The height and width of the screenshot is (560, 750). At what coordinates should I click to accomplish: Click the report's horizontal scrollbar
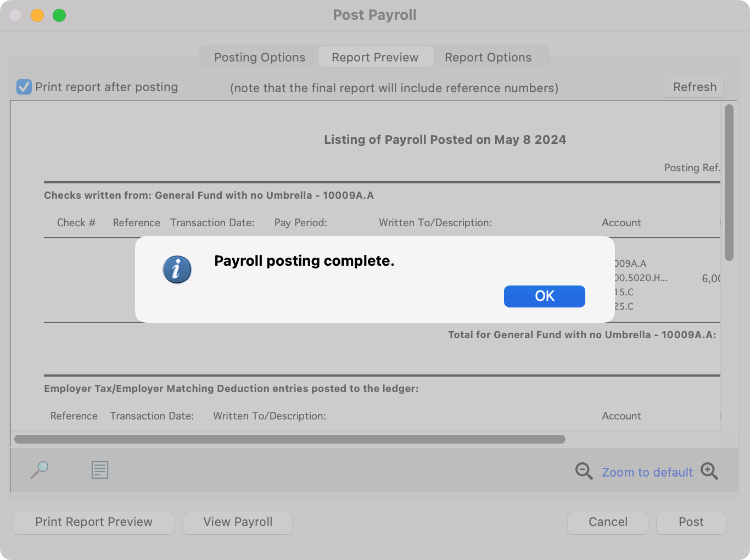(289, 439)
